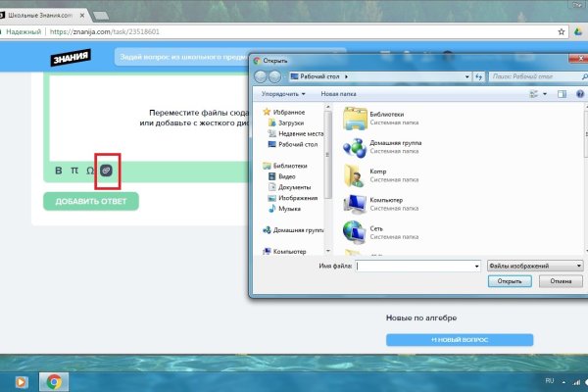Image resolution: width=588 pixels, height=392 pixels.
Task: Select Загрузки in the navigation pane
Action: pyautogui.click(x=290, y=123)
